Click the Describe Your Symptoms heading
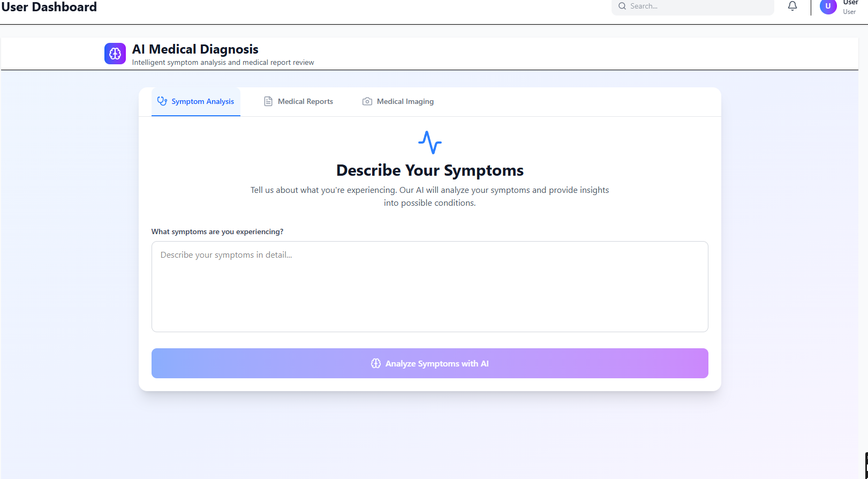Image resolution: width=868 pixels, height=479 pixels. 430,170
